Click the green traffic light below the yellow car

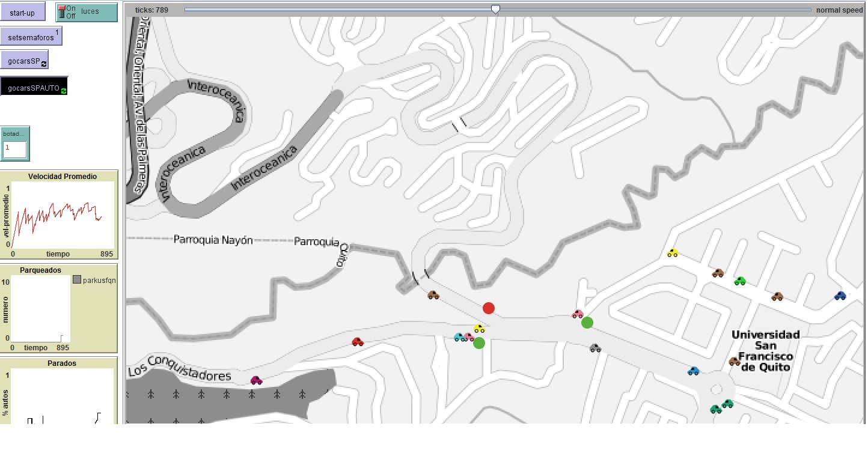(x=478, y=343)
